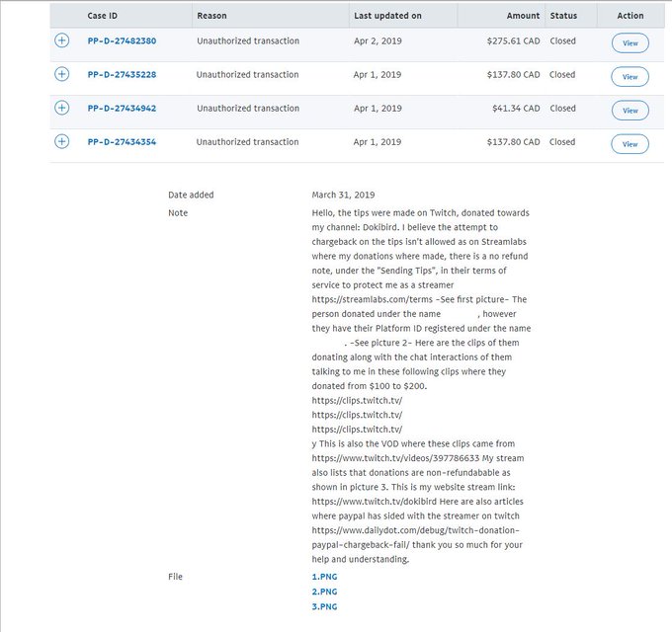Open attached file 3.PNG

[x=324, y=606]
